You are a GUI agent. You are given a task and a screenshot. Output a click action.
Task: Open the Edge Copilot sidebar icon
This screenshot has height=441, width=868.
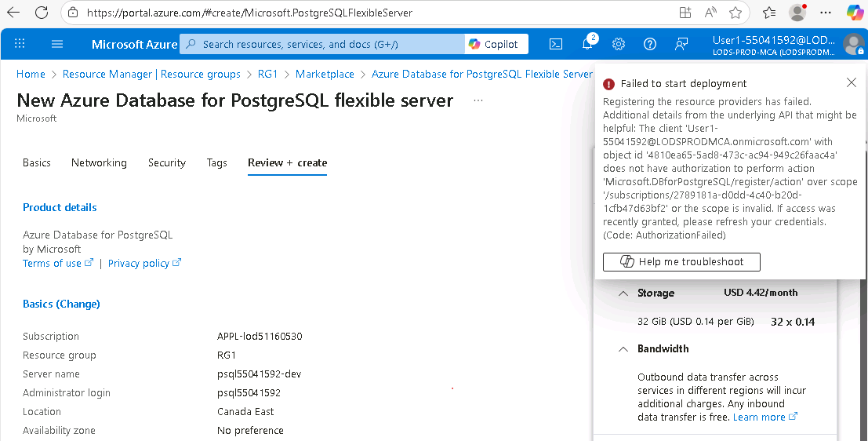click(855, 13)
